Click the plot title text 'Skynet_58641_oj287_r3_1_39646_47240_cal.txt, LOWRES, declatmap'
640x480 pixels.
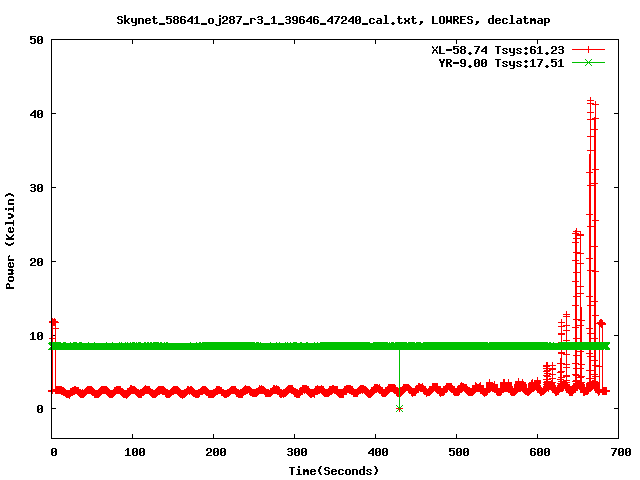coord(333,20)
